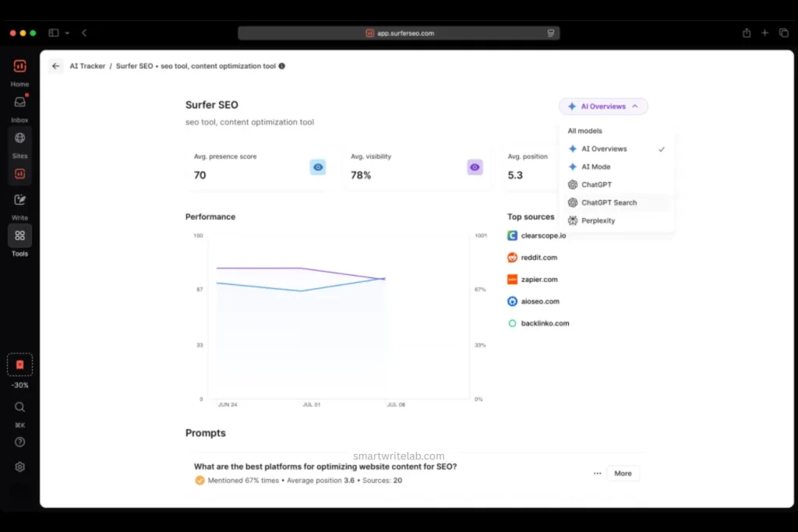This screenshot has height=532, width=798.
Task: Open reddit.com top source
Action: (539, 257)
